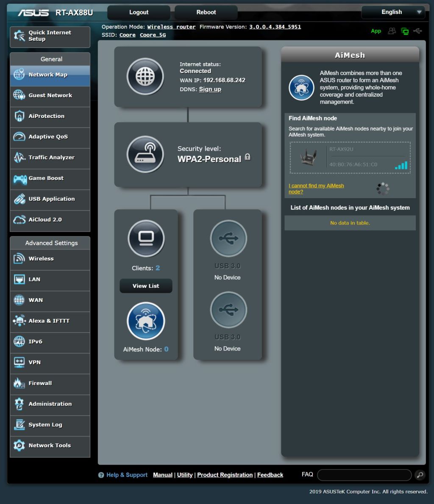The height and width of the screenshot is (504, 434).
Task: Open the WAN settings menu item
Action: click(50, 301)
